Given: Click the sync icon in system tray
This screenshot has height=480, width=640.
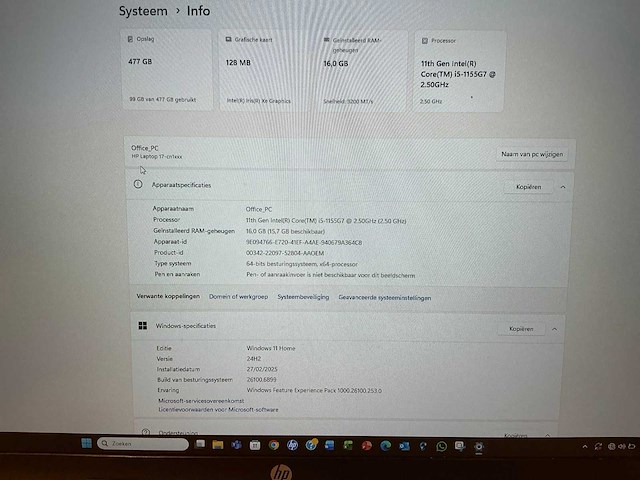Looking at the screenshot, I should (x=598, y=447).
